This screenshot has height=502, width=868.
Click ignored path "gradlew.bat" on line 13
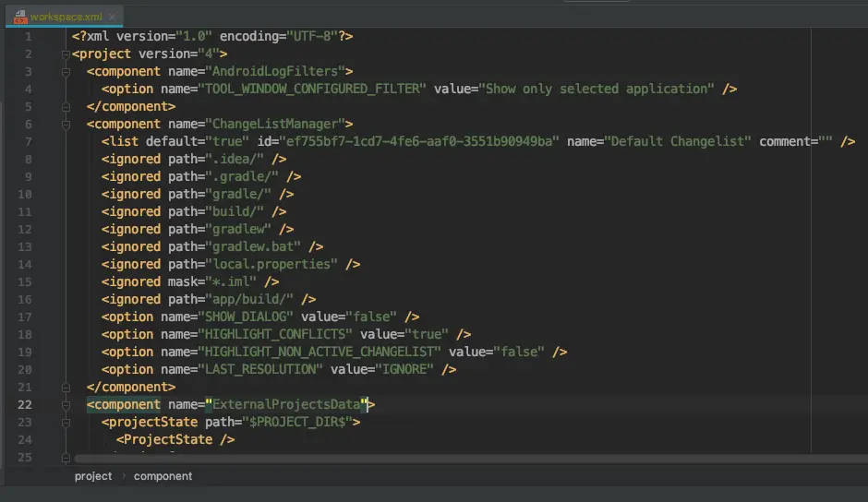click(253, 247)
